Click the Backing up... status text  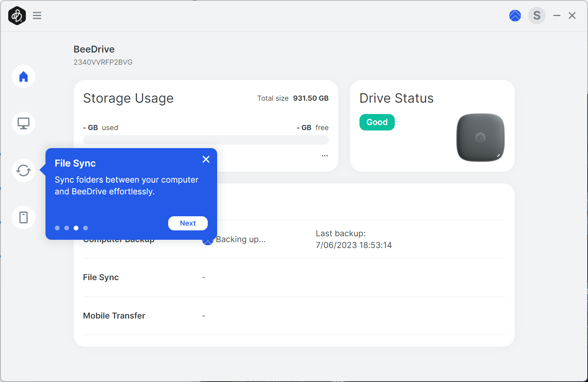click(x=241, y=239)
